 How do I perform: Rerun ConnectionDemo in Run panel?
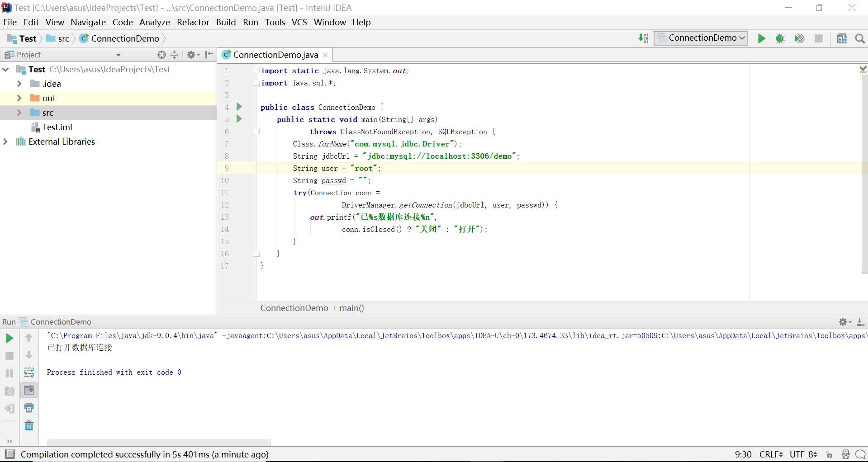pos(9,338)
